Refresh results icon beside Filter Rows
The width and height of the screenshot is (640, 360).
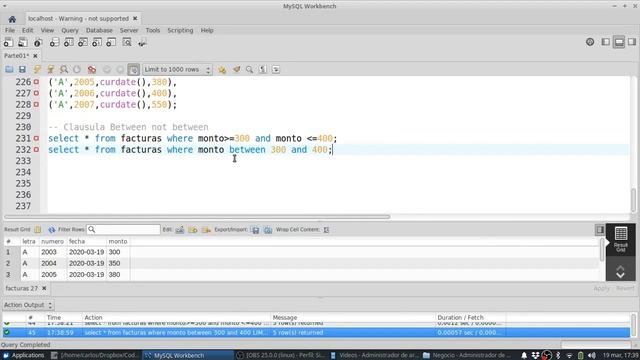[51, 230]
